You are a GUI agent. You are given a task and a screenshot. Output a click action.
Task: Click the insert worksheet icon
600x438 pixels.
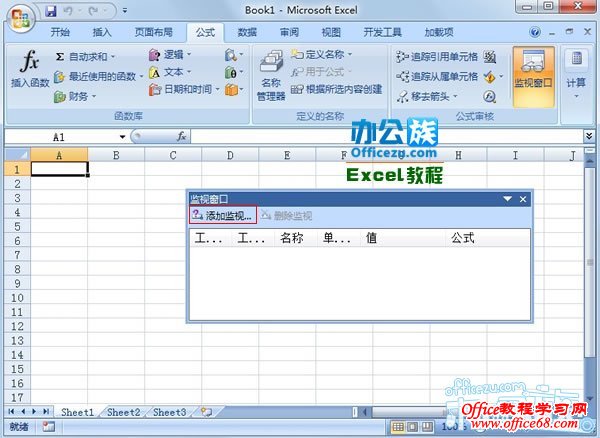[x=207, y=412]
